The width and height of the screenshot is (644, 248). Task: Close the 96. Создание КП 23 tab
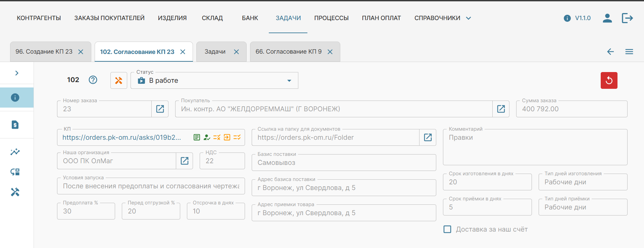pyautogui.click(x=81, y=52)
